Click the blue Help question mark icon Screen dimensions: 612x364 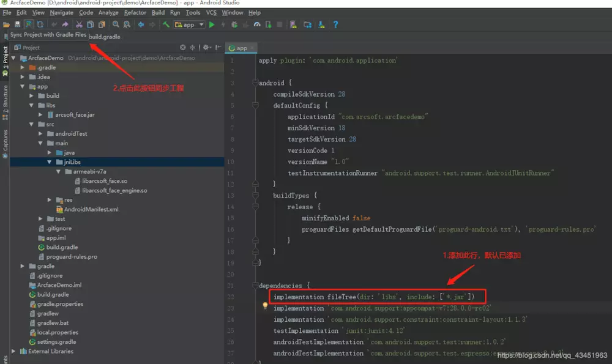[x=335, y=24]
